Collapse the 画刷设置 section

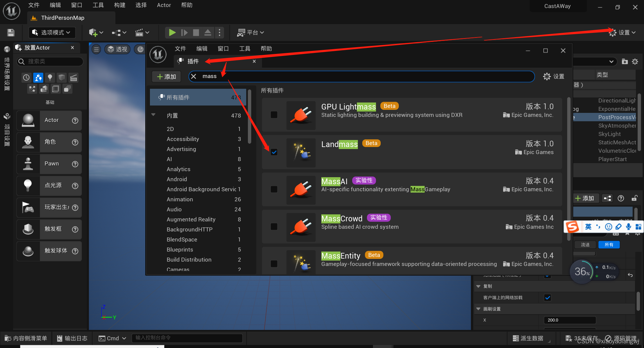[x=478, y=309]
